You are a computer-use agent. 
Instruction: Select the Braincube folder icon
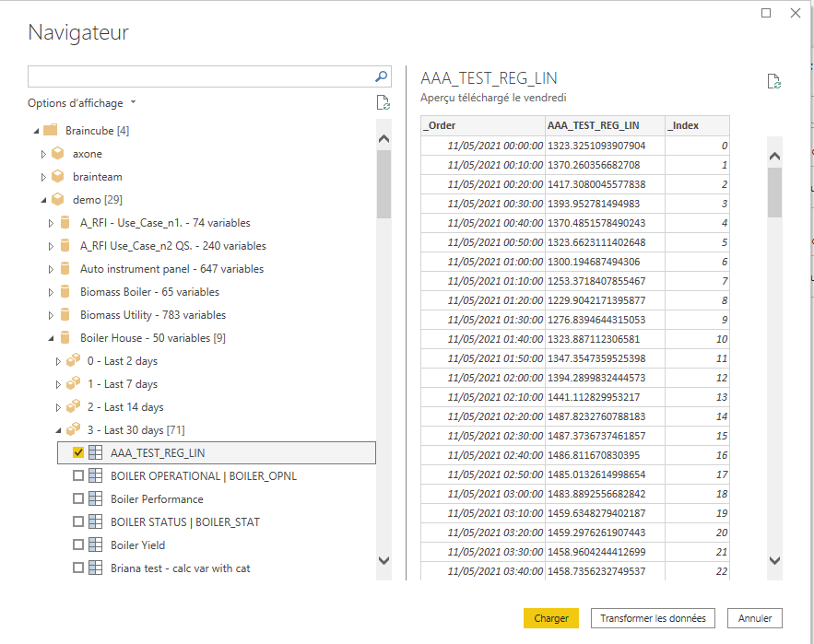click(51, 130)
